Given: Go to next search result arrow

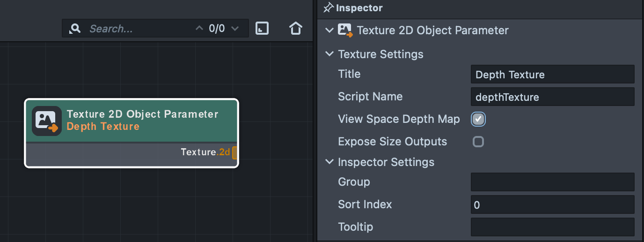Looking at the screenshot, I should tap(235, 29).
